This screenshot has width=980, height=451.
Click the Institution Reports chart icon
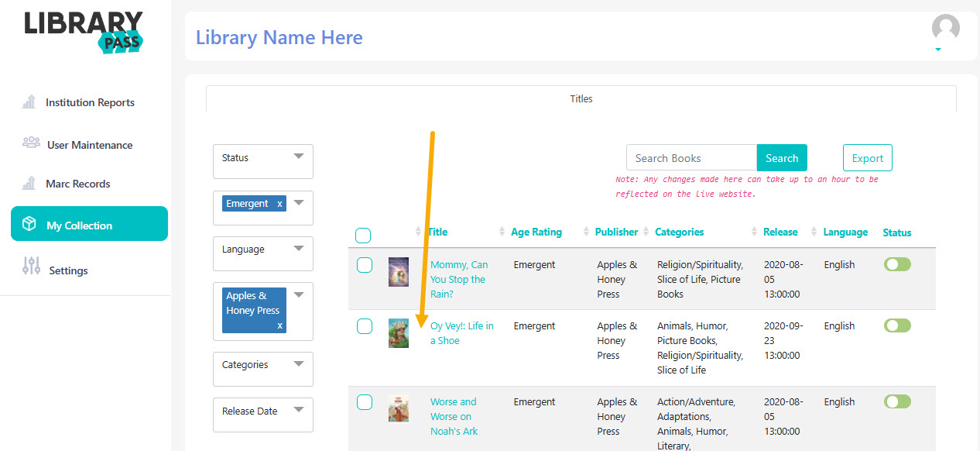click(29, 102)
